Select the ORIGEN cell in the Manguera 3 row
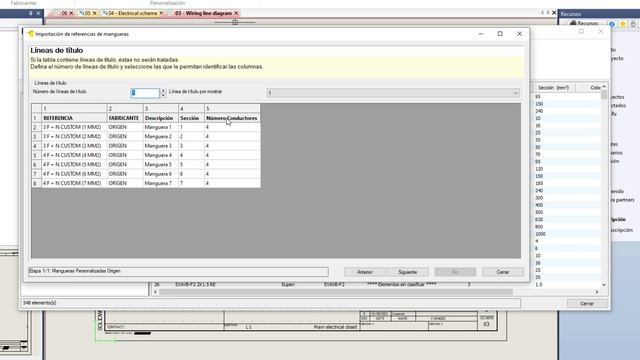 pos(124,146)
